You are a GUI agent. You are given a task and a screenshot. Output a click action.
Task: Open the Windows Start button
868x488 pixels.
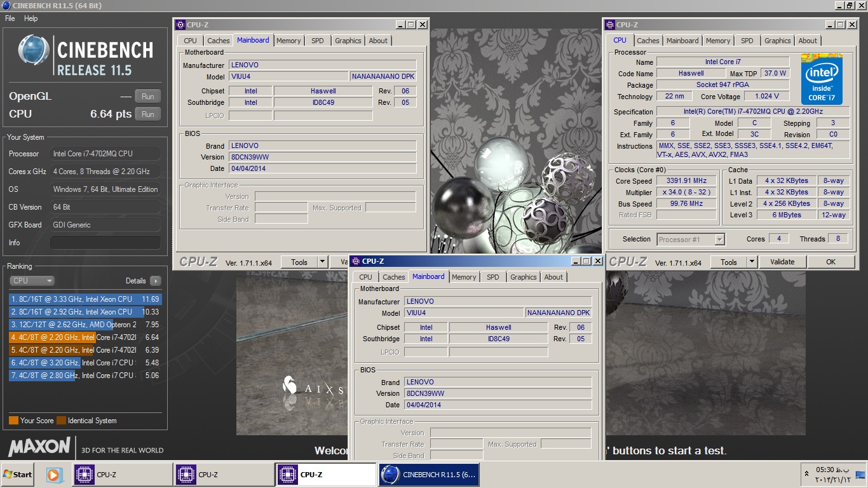[17, 475]
